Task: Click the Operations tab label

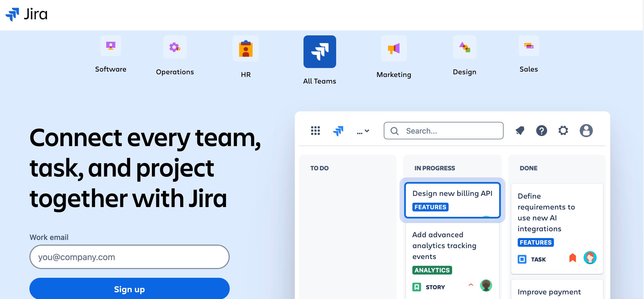Action: (175, 72)
